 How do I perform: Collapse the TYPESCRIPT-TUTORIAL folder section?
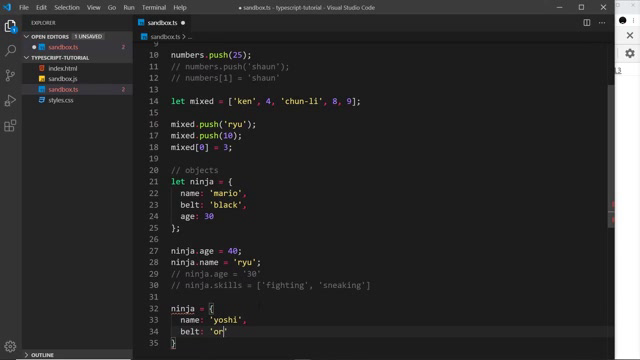(27, 58)
